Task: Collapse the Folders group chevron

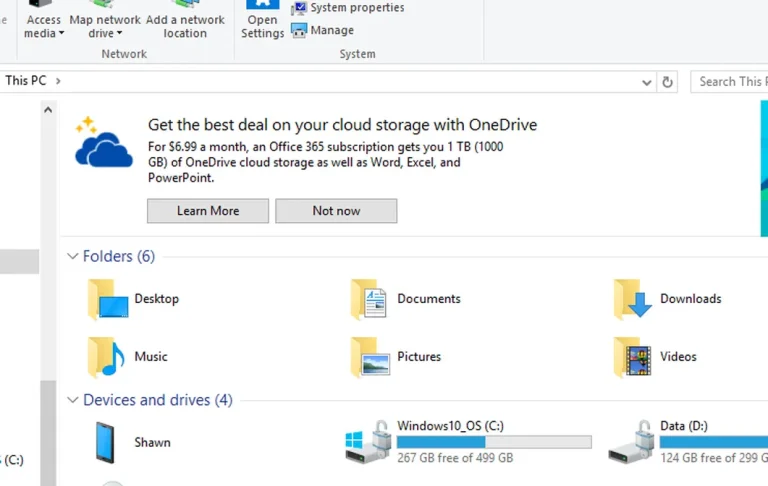Action: click(x=72, y=256)
